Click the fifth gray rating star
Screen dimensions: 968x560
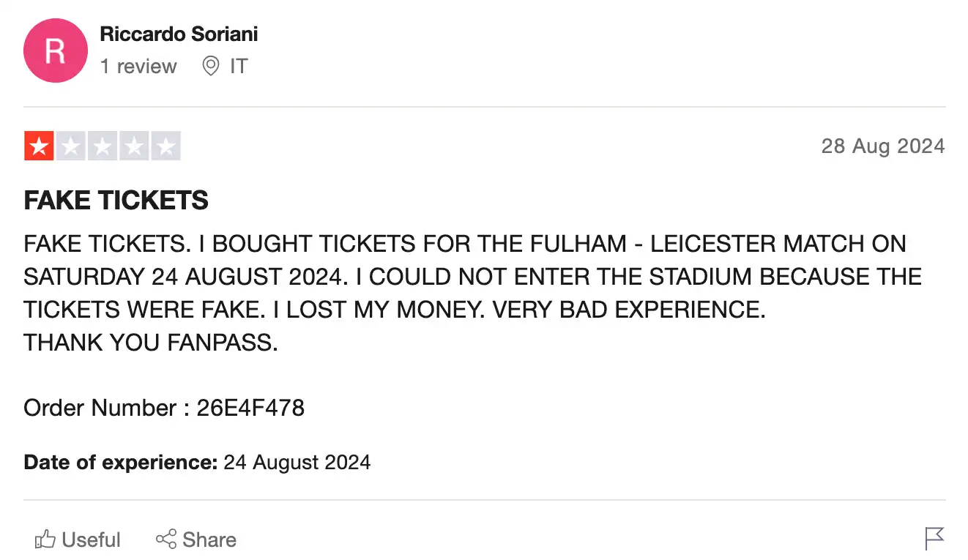(x=166, y=146)
